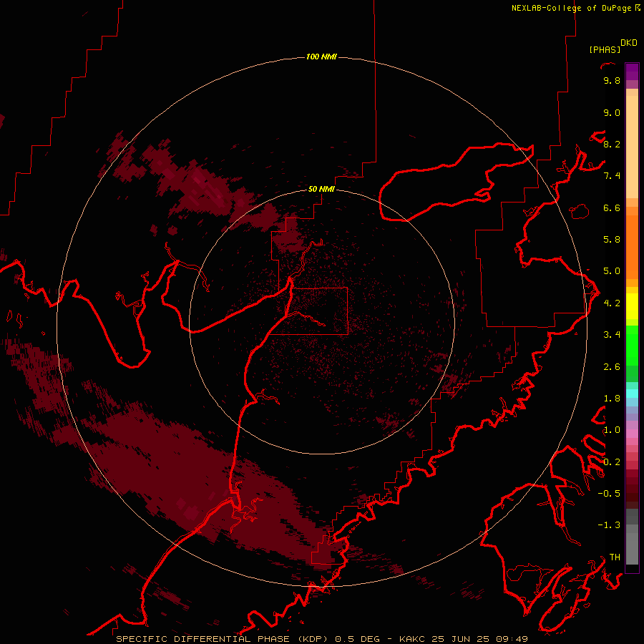Click the peach swatch in the color bar
The width and height of the screenshot is (644, 644).
632,148
